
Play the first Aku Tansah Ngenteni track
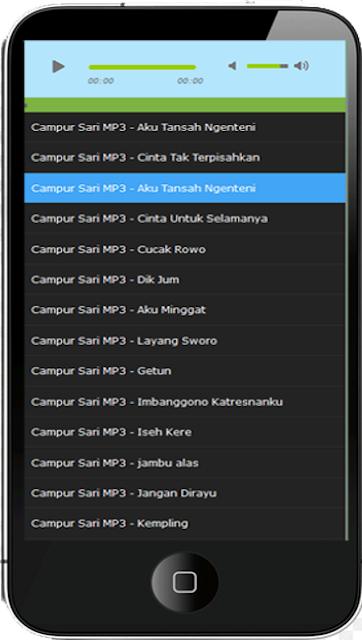coord(185,127)
